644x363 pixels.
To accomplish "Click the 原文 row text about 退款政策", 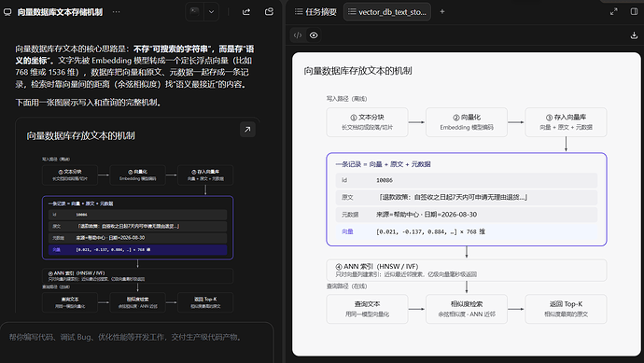I will pos(452,198).
